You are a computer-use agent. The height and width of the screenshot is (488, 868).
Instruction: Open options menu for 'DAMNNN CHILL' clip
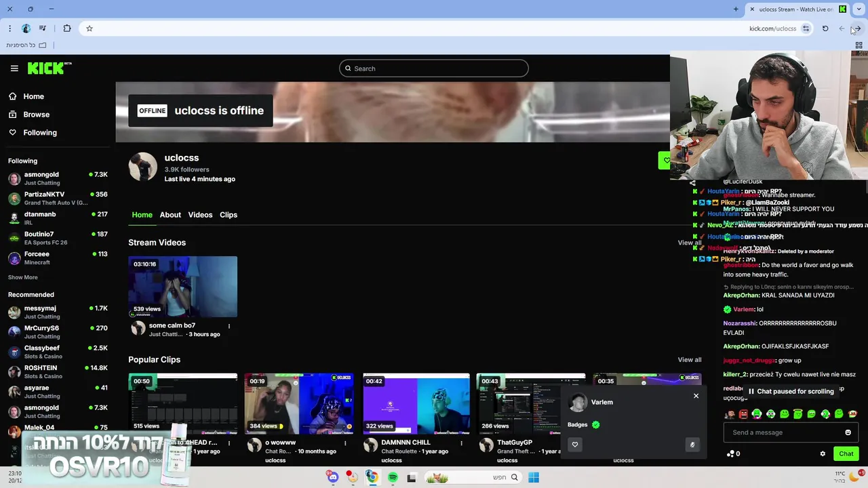(x=461, y=443)
